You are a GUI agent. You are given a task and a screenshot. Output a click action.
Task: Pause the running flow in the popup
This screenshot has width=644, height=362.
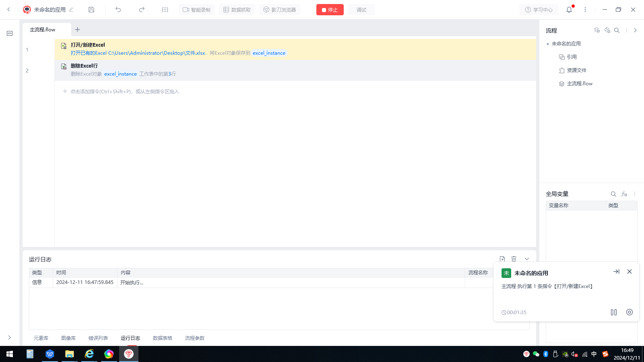tap(614, 313)
